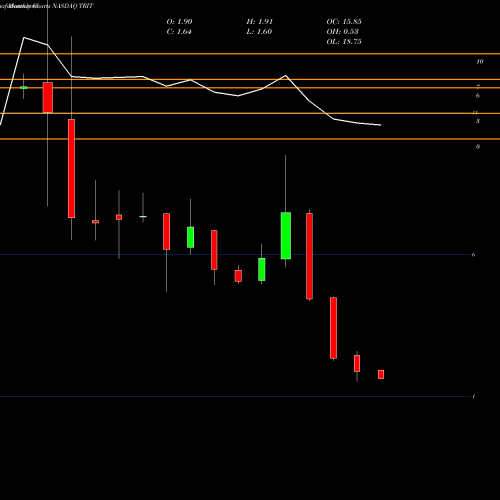Click the OC: 15.85 reading
500x500 pixels.
tap(344, 22)
